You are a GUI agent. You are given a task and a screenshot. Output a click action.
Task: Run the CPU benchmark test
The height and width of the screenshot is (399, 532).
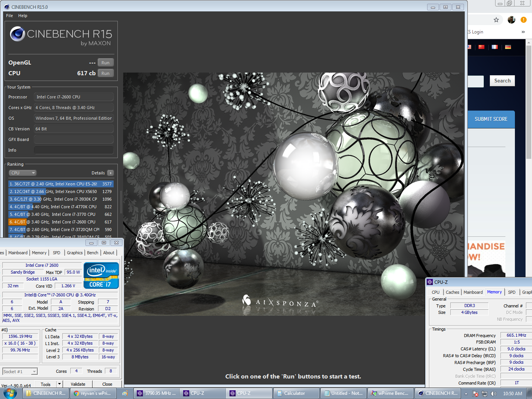click(106, 73)
